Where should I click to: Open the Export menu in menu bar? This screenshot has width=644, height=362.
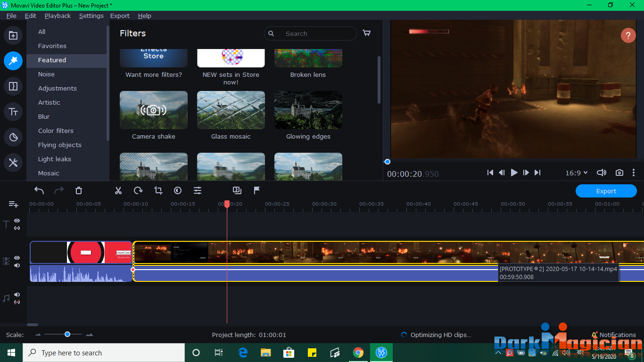[x=120, y=16]
